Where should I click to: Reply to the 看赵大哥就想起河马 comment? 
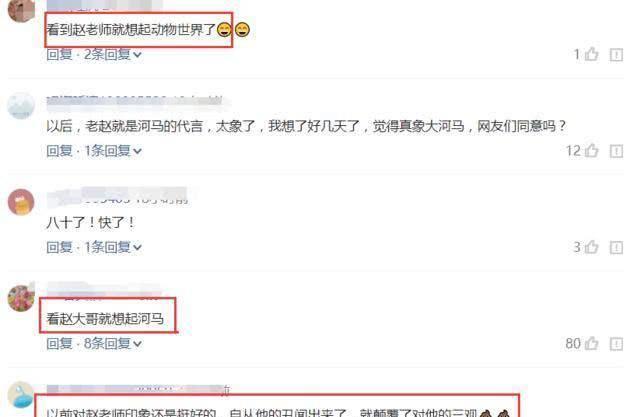coord(59,343)
